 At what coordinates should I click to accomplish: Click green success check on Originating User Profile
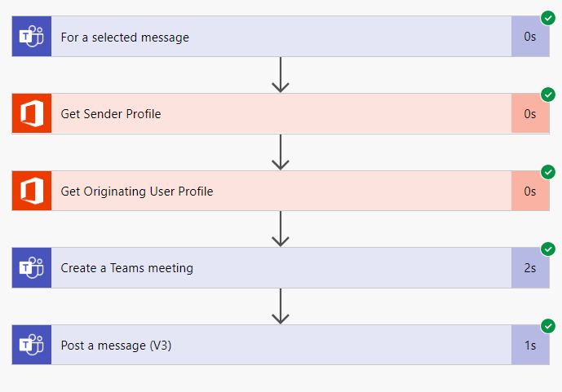[x=548, y=172]
